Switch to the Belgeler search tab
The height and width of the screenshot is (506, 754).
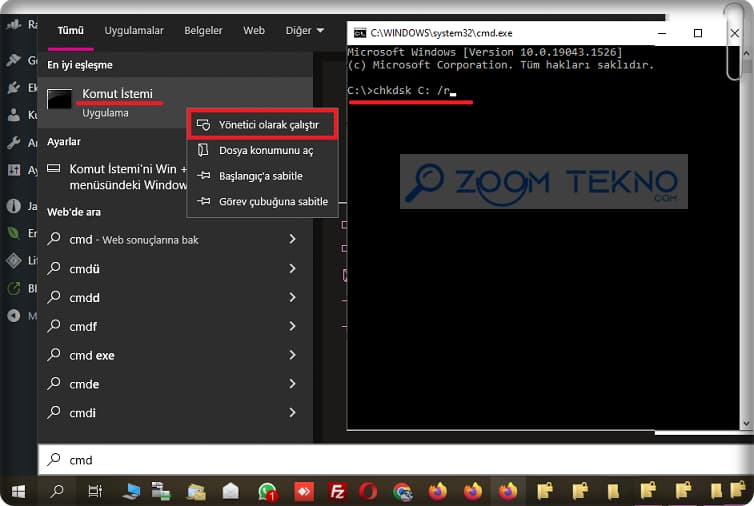point(203,31)
